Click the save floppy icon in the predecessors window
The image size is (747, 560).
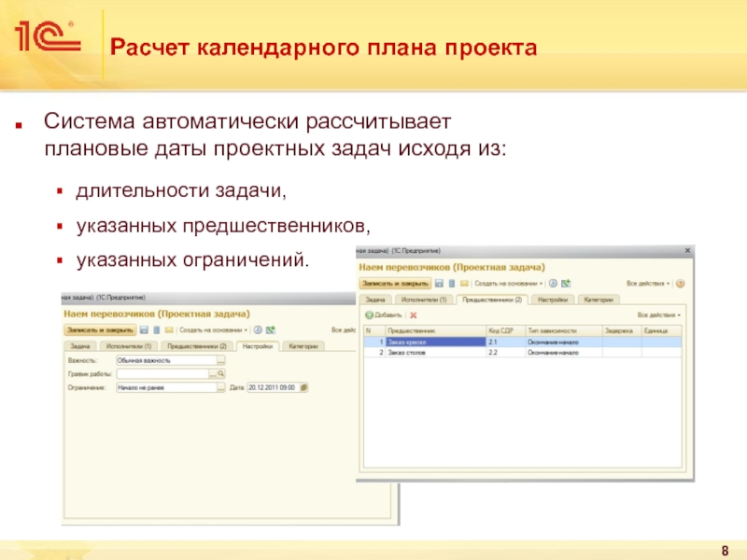[439, 283]
